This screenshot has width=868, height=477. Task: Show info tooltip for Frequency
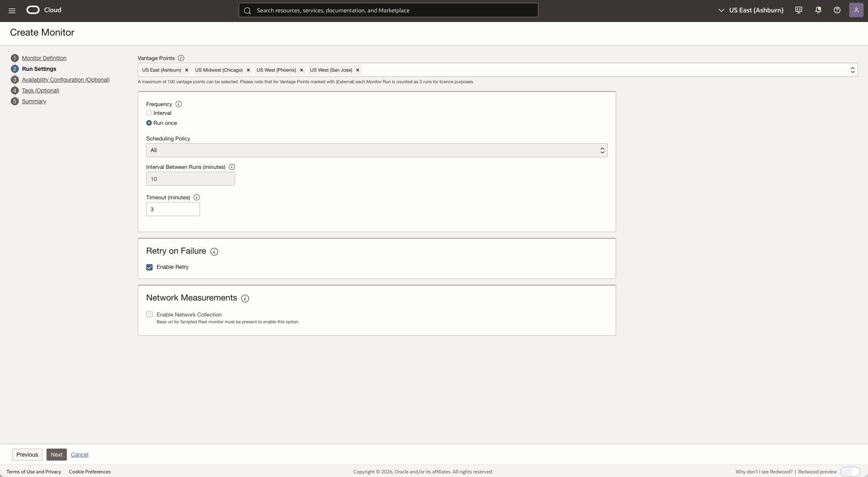click(x=179, y=104)
